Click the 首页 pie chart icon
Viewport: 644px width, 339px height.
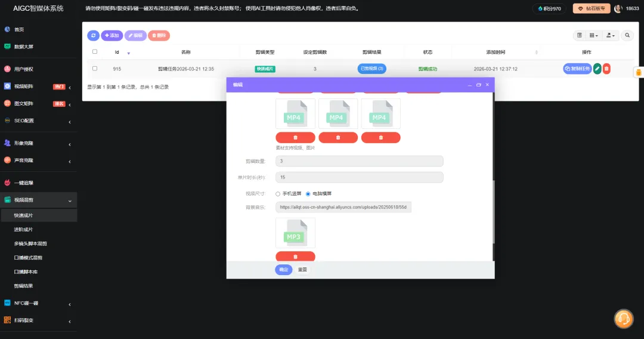click(7, 29)
